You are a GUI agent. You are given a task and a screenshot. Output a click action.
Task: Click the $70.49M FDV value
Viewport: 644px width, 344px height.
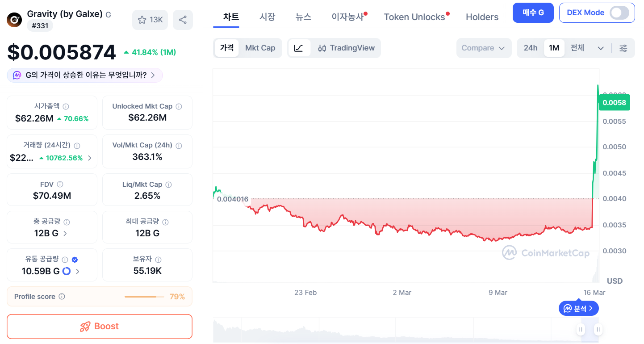(52, 196)
